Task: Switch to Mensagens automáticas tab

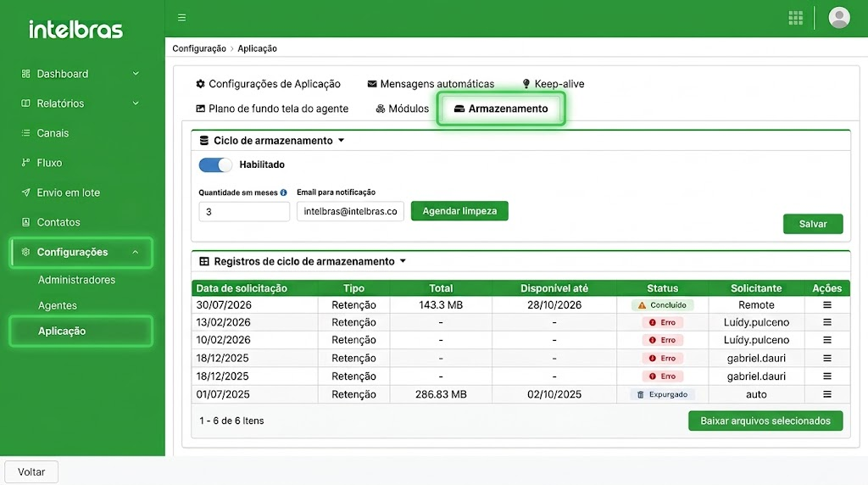Action: click(x=431, y=84)
